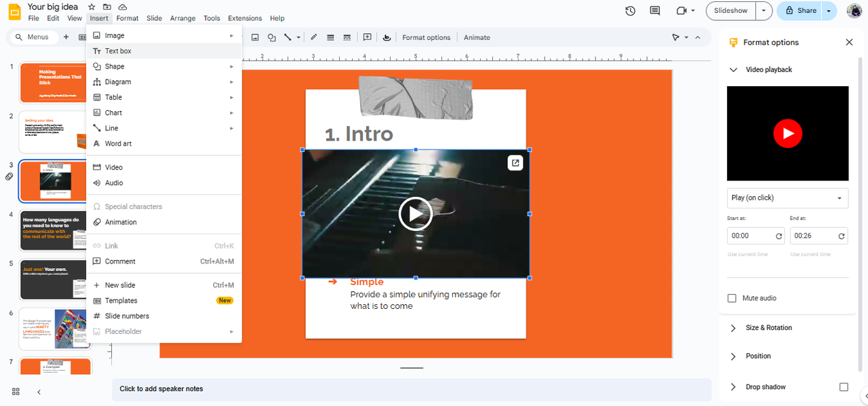Screen dimensions: 868x406
Task: Open the Play (on click) dropdown
Action: point(787,198)
